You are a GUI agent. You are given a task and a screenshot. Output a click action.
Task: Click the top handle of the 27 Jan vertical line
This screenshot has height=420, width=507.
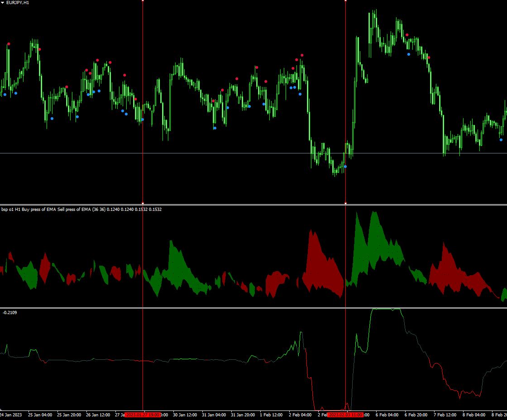click(x=143, y=0)
